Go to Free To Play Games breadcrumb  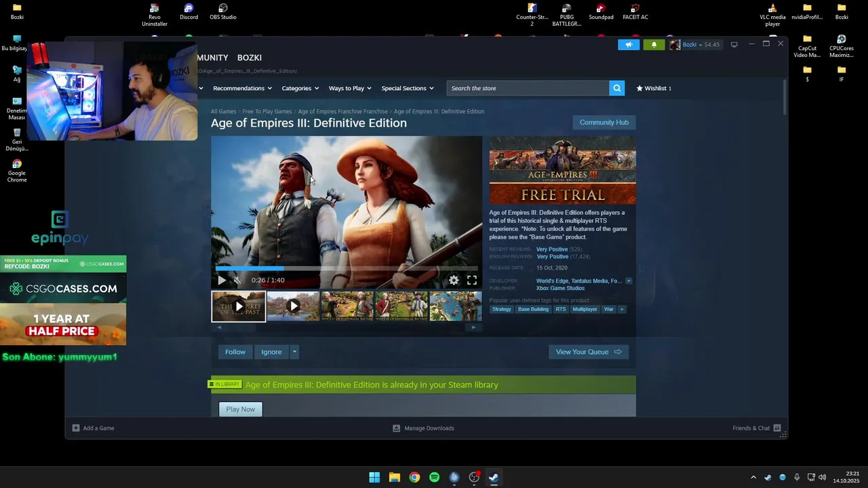click(x=267, y=111)
